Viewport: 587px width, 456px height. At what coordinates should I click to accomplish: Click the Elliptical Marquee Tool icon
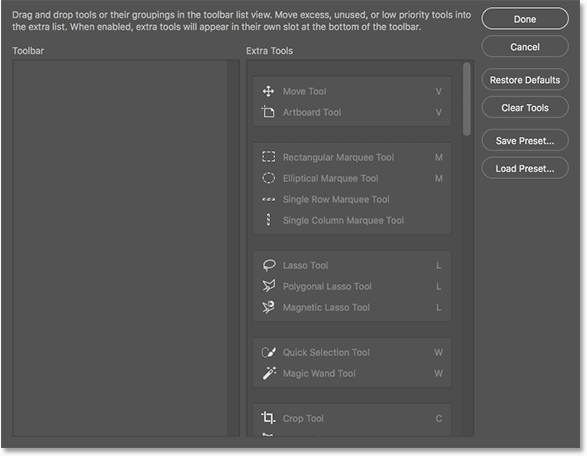(x=268, y=178)
